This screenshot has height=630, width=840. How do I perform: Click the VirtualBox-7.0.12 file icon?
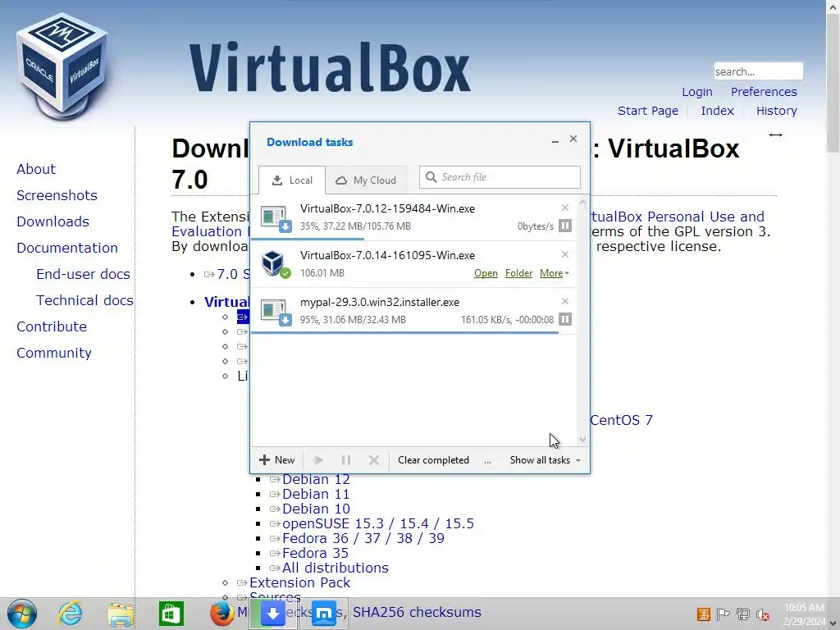[276, 218]
